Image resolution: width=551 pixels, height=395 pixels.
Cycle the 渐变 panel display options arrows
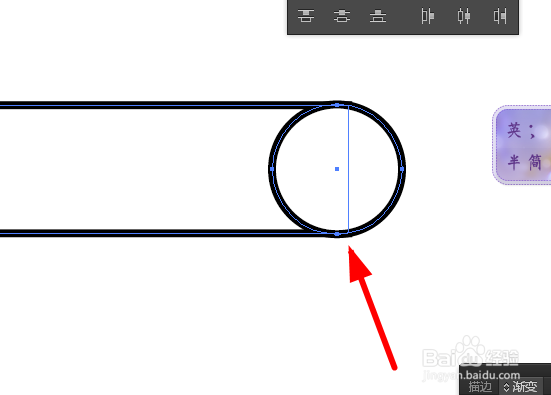(x=506, y=387)
